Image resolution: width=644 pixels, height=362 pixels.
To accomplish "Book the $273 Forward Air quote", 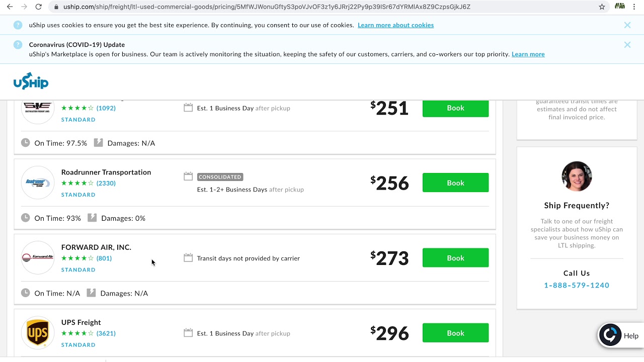I will click(x=455, y=258).
